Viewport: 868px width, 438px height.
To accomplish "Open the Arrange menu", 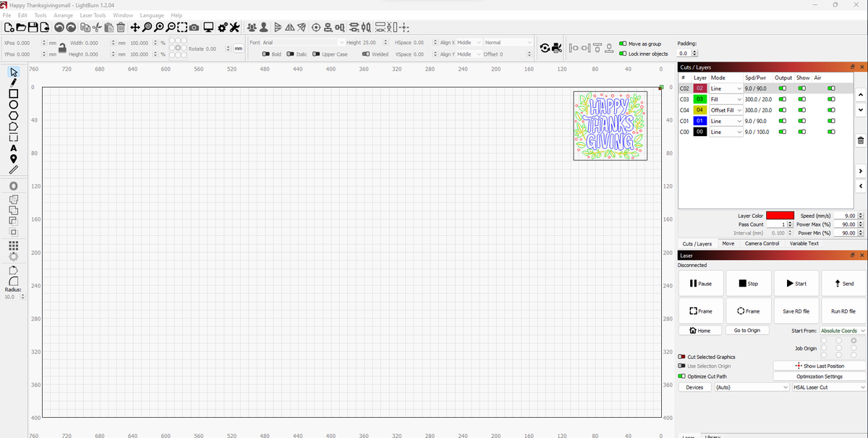I will [x=63, y=15].
